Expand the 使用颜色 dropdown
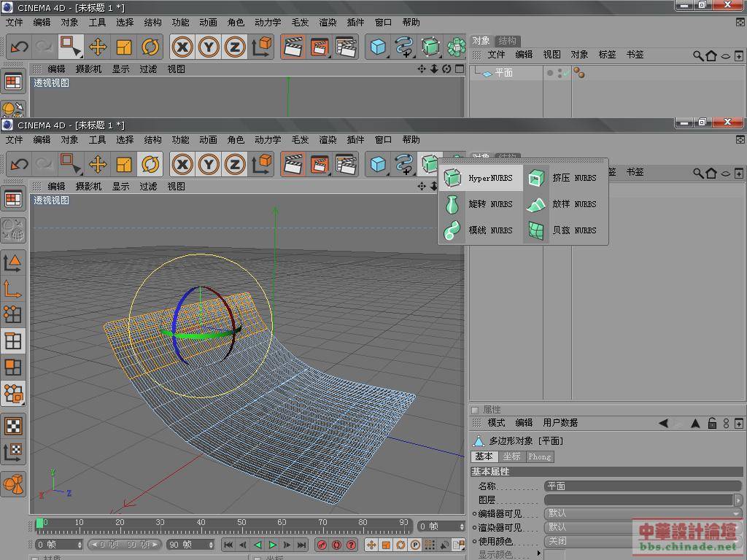Screen dimensions: 747x560 pyautogui.click(x=643, y=541)
